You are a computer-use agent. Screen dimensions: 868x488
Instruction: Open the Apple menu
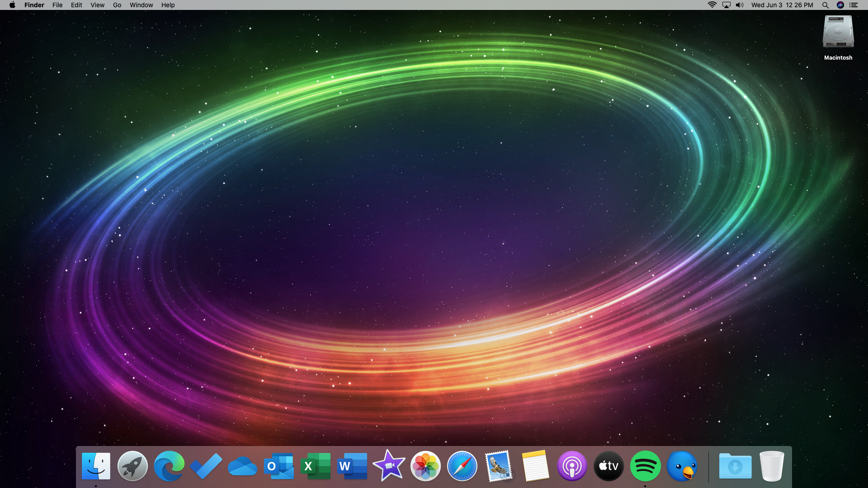click(12, 5)
